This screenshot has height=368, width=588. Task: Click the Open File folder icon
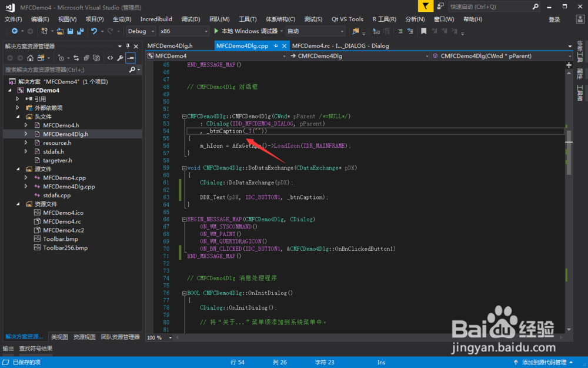coord(60,31)
